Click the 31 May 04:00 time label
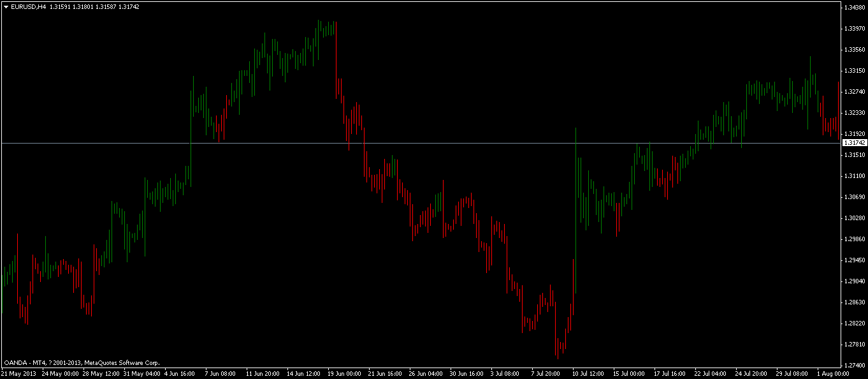The height and width of the screenshot is (379, 868). tap(141, 373)
